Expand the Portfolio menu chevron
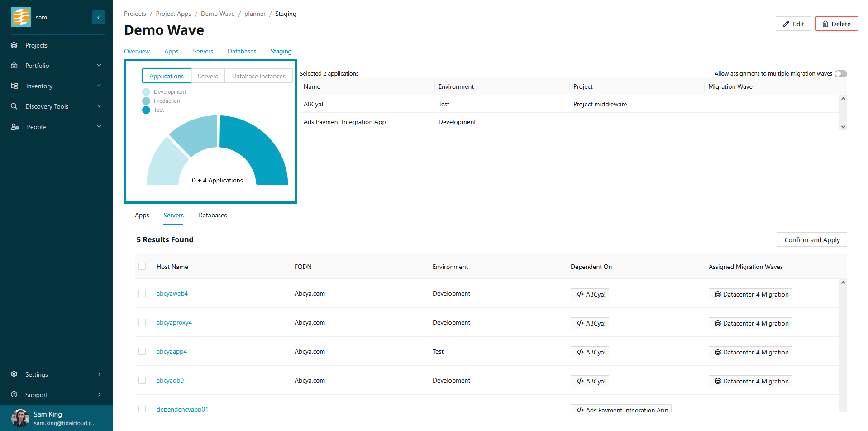Image resolution: width=868 pixels, height=431 pixels. coord(99,66)
